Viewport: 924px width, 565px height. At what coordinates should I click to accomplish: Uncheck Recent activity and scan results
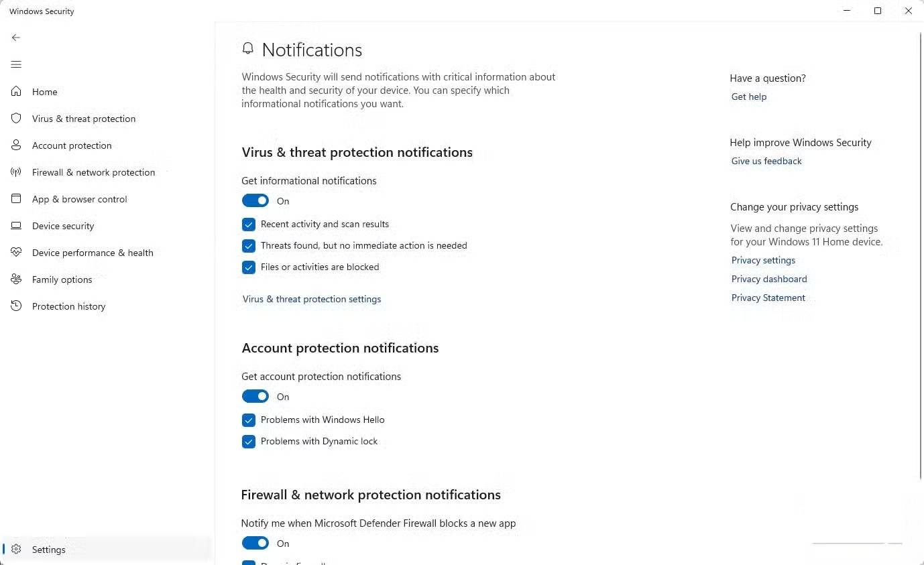(x=249, y=225)
